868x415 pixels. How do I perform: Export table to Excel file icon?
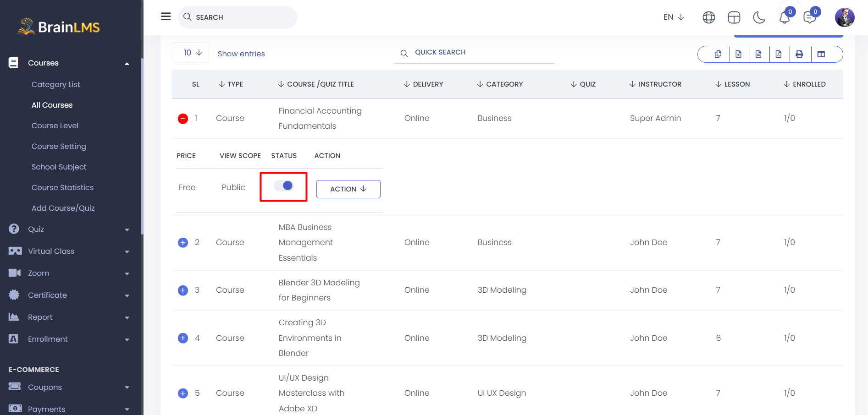[738, 54]
